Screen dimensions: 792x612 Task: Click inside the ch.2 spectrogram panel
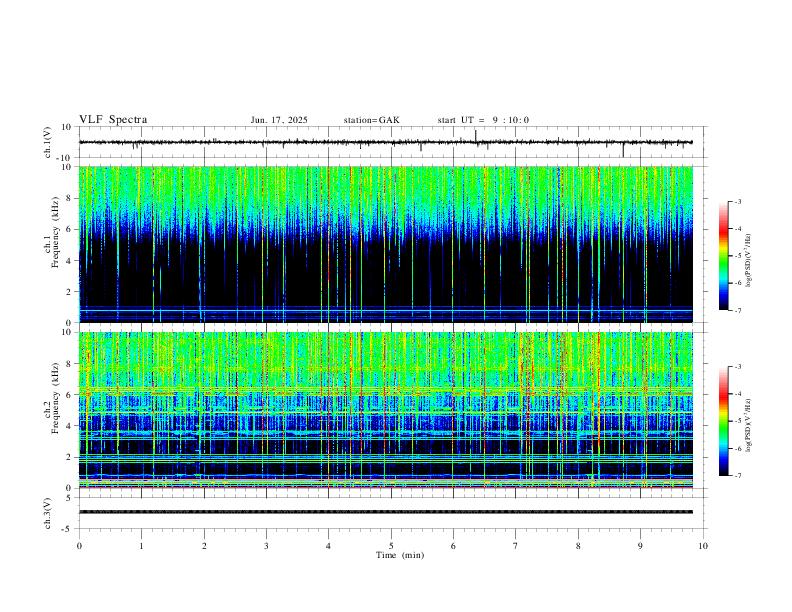(385, 410)
